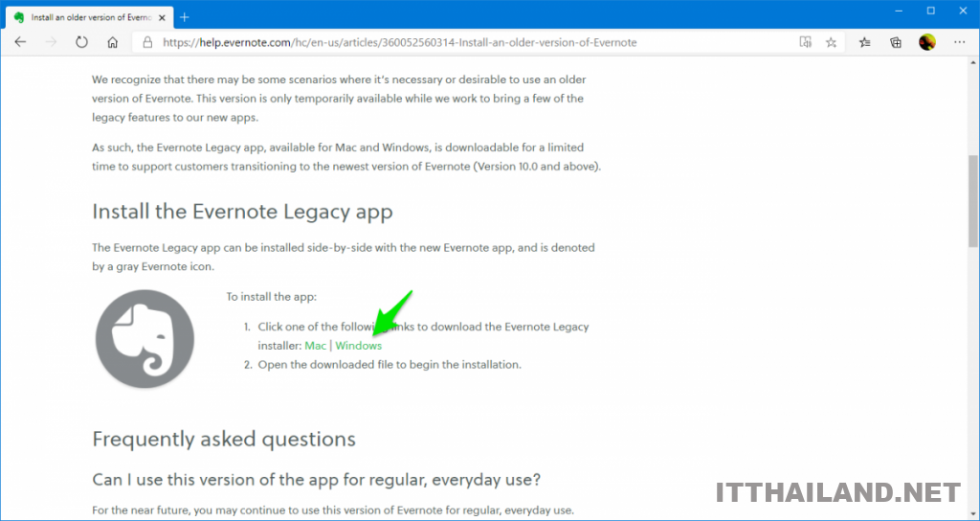This screenshot has height=521, width=980.
Task: Click the scrollbar up arrow
Action: [973, 62]
